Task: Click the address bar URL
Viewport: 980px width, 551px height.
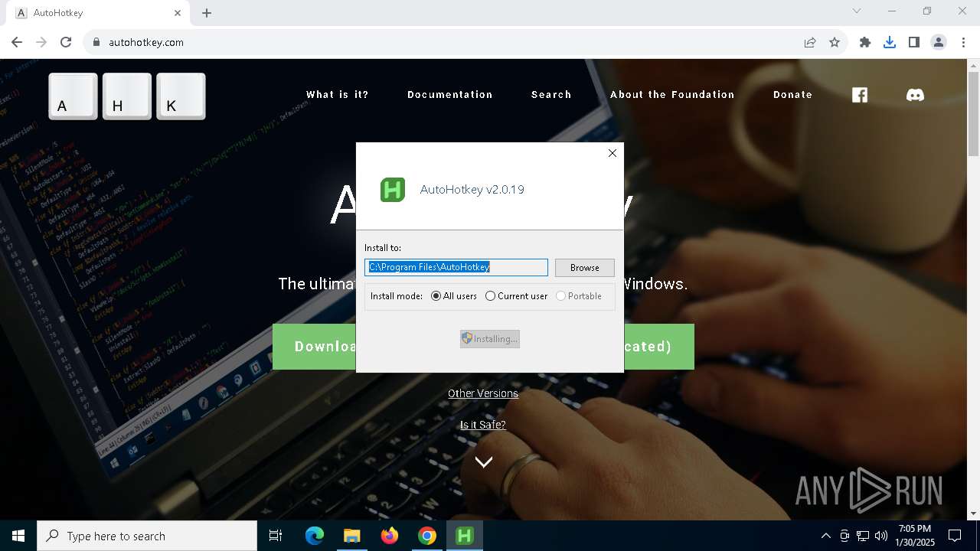Action: 146,42
